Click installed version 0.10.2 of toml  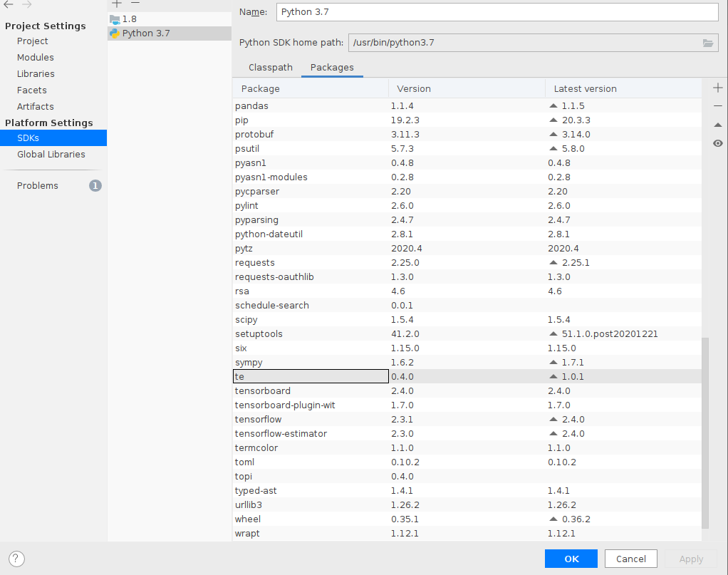tap(405, 462)
